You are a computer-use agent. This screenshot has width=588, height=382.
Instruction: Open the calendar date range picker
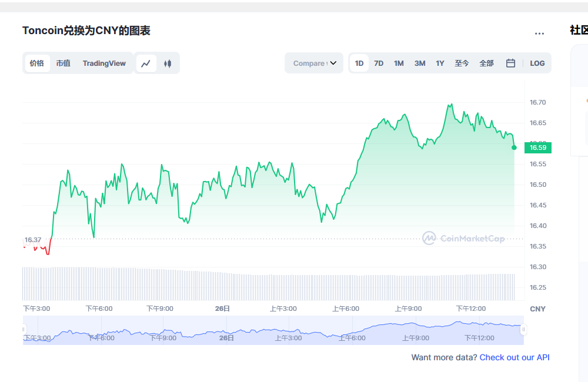tap(510, 63)
